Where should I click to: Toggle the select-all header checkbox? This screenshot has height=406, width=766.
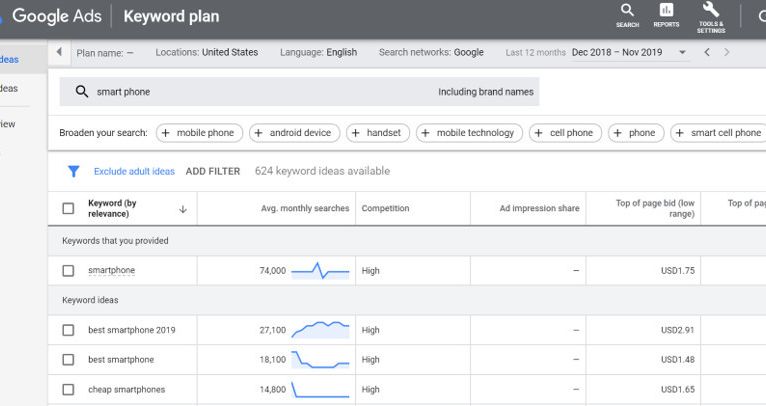tap(68, 209)
